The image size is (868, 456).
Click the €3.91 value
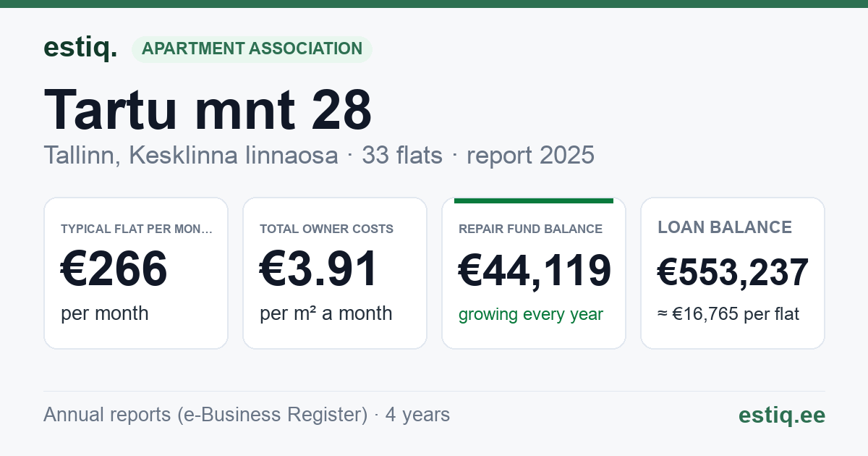coord(319,269)
